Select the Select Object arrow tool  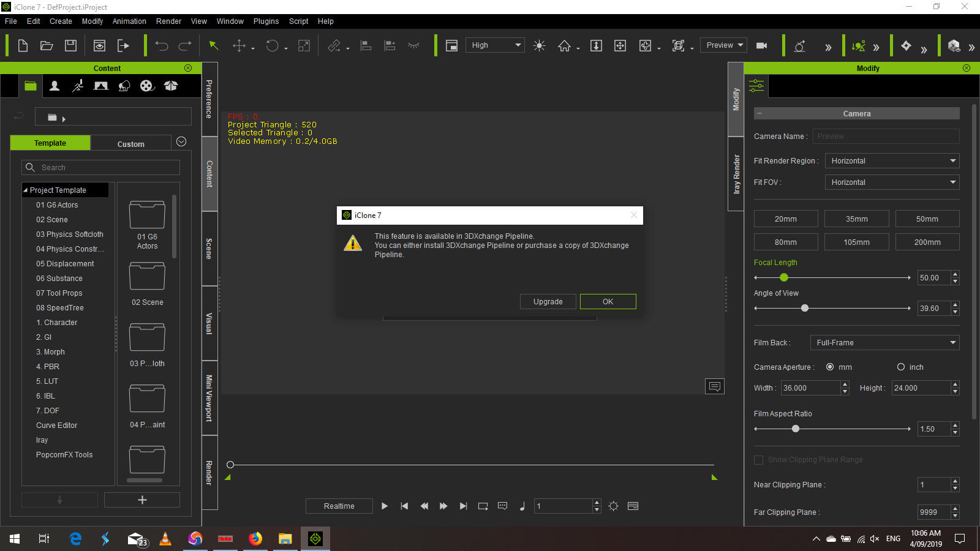coord(214,46)
